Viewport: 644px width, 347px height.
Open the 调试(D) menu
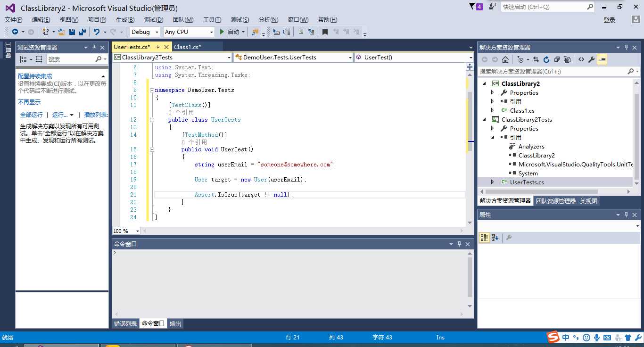tap(154, 20)
